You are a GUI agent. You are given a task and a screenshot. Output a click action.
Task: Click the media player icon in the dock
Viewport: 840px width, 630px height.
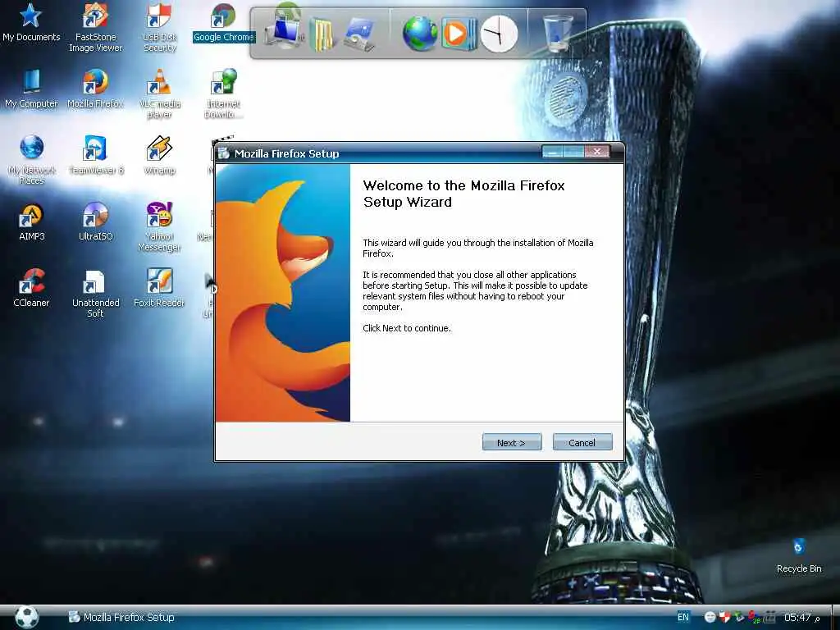point(458,34)
